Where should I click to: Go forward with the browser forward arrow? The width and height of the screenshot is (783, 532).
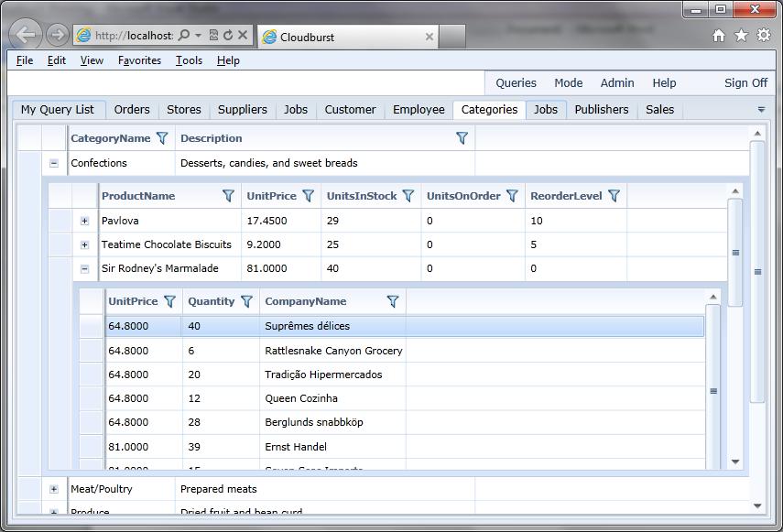point(58,35)
